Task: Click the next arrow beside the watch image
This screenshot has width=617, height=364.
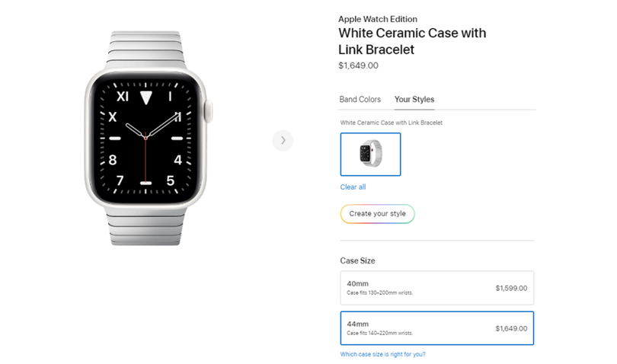Action: pyautogui.click(x=283, y=140)
